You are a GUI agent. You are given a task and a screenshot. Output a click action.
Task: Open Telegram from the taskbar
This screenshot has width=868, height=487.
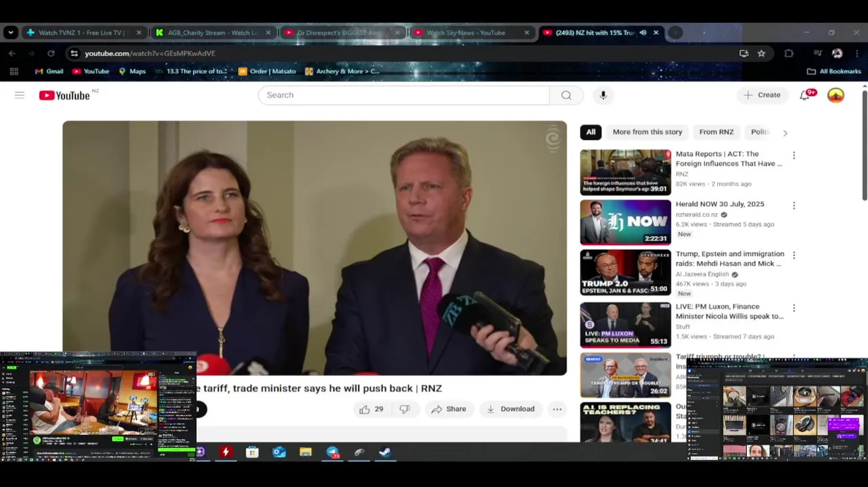(x=332, y=453)
